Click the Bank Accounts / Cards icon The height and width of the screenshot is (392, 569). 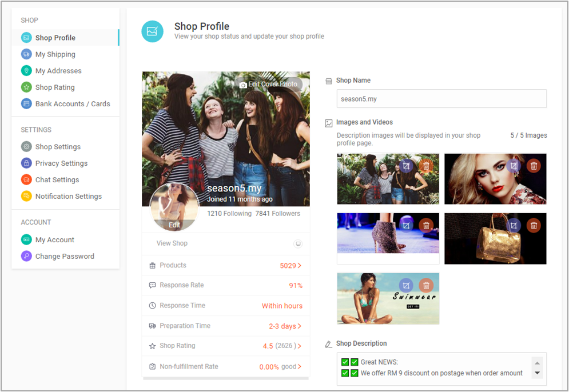pyautogui.click(x=26, y=103)
